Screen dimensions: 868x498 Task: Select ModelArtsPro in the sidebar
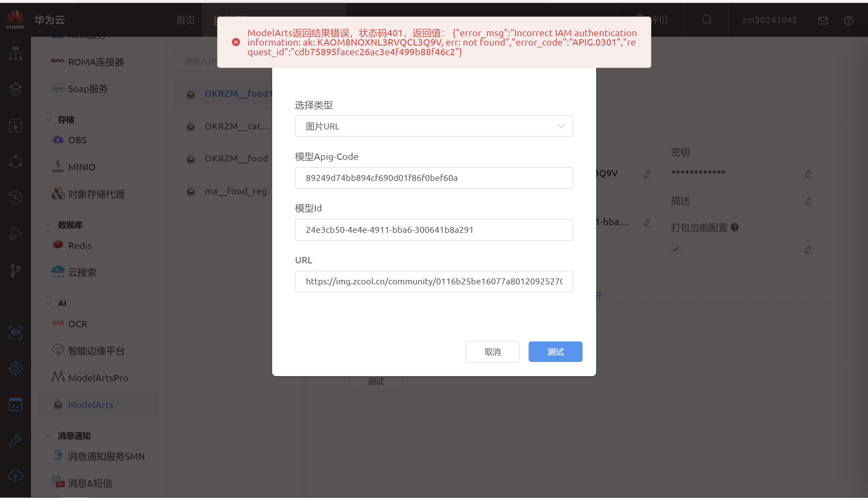tap(98, 378)
